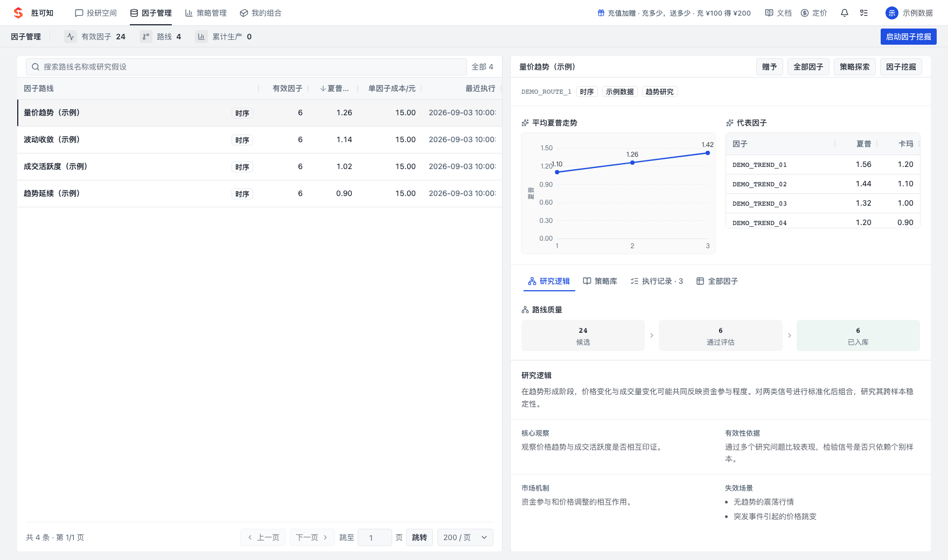Click the 我的组合 cube icon
This screenshot has width=948, height=560.
244,13
